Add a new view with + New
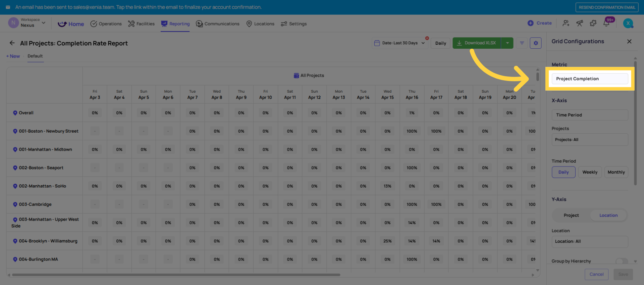The width and height of the screenshot is (644, 285). pos(13,56)
